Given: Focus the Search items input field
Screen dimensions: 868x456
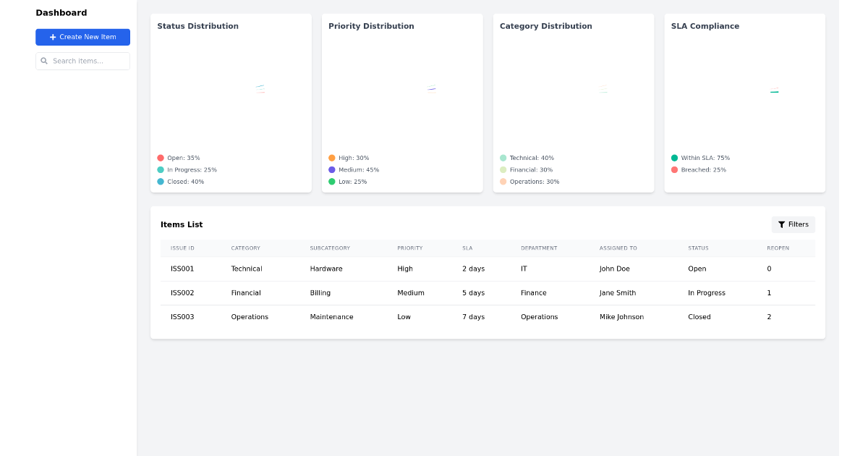Looking at the screenshot, I should (x=87, y=62).
